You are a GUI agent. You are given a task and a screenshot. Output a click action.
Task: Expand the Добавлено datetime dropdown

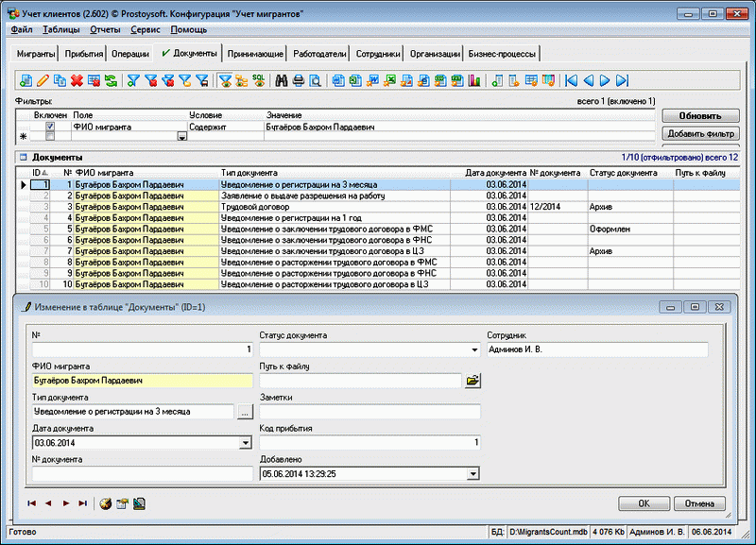pyautogui.click(x=473, y=474)
